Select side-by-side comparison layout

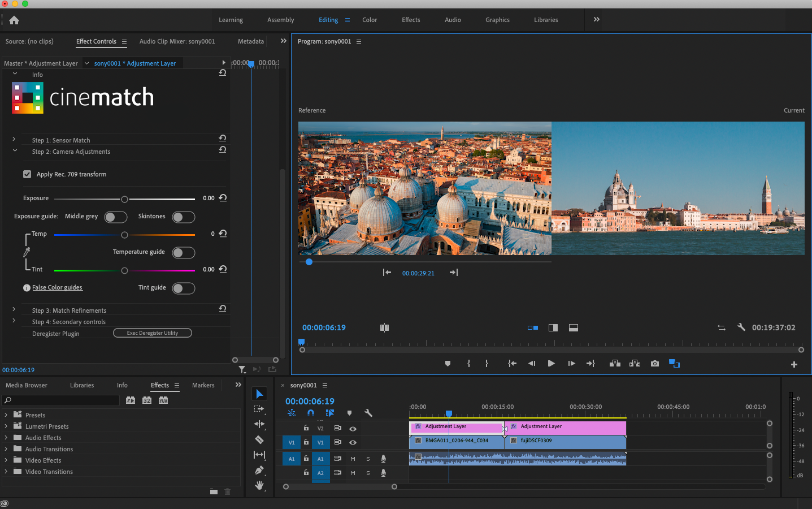533,327
